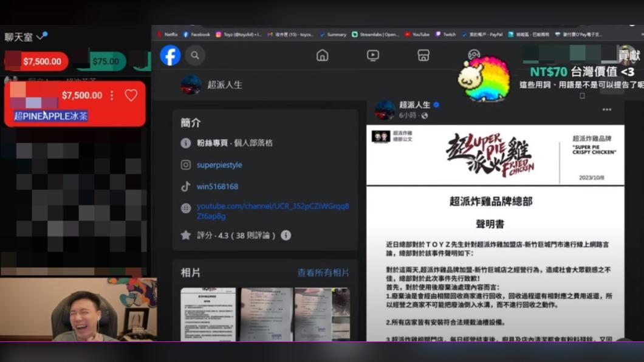Click the red $7,500.00 ticker chip
Image resolution: width=644 pixels, height=362 pixels.
click(36, 61)
